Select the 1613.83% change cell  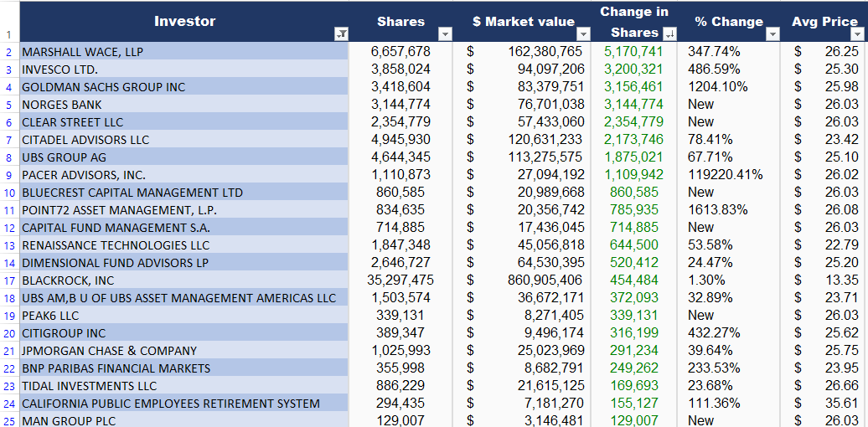click(729, 210)
